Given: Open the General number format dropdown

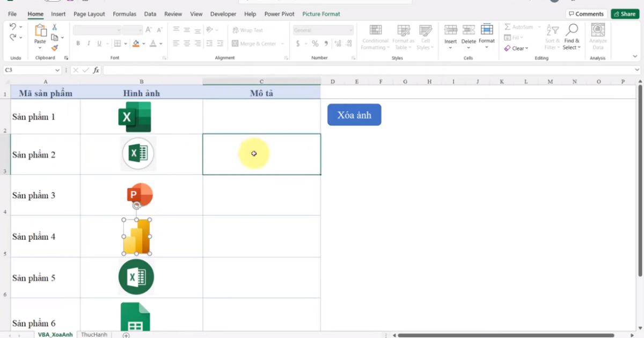Looking at the screenshot, I should point(350,31).
